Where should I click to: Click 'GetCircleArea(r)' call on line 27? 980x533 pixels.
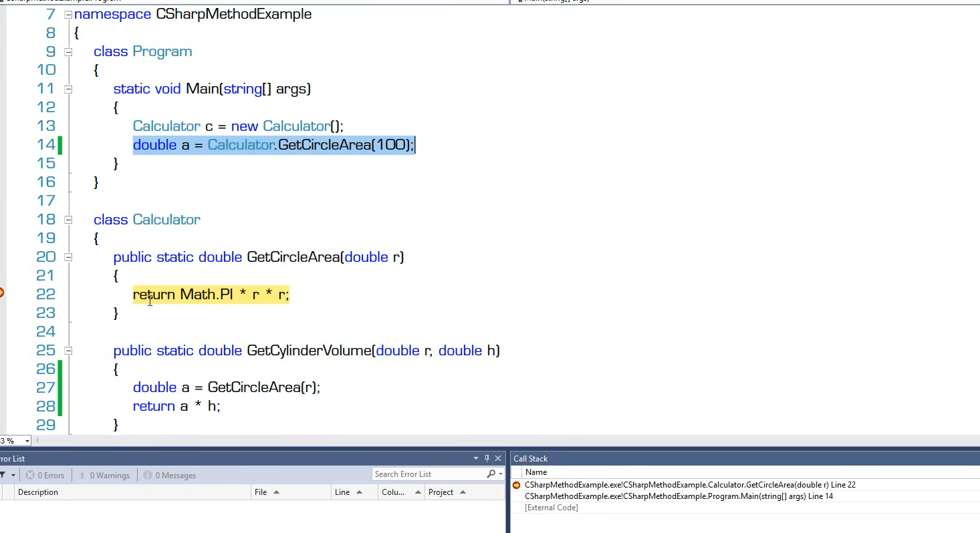point(261,387)
